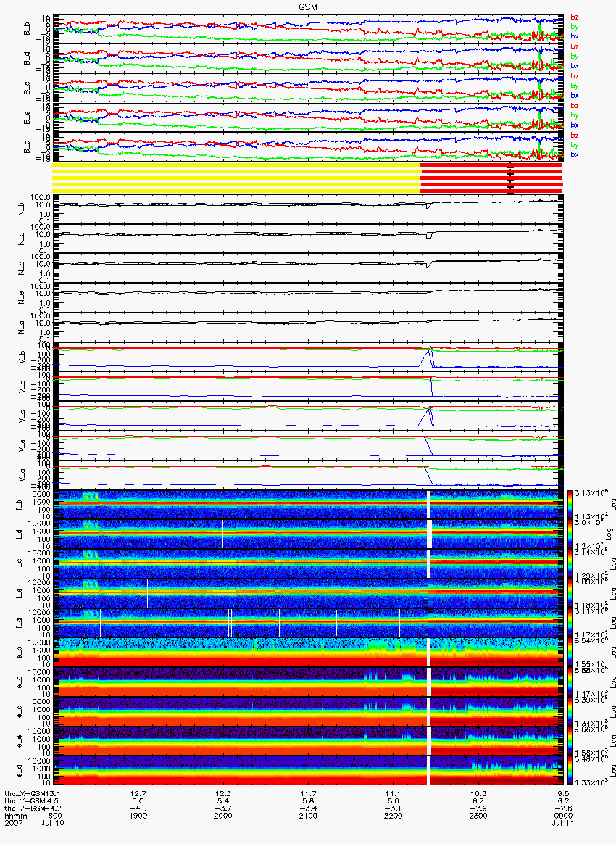
Task: Click the 2200 time tick label
Action: (394, 816)
